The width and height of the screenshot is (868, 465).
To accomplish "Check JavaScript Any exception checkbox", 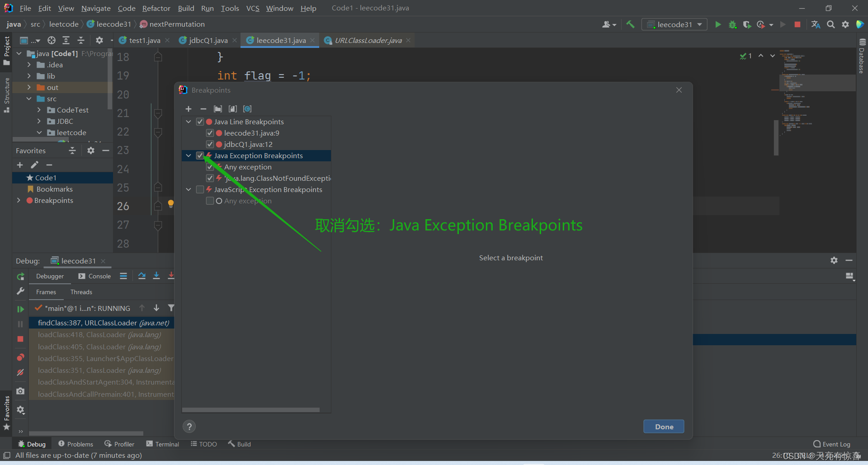I will [210, 201].
